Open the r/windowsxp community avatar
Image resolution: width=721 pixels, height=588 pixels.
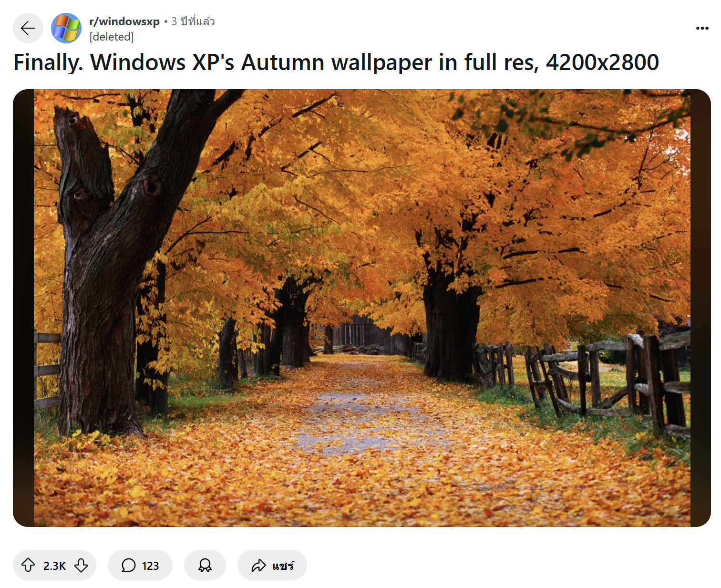66,28
